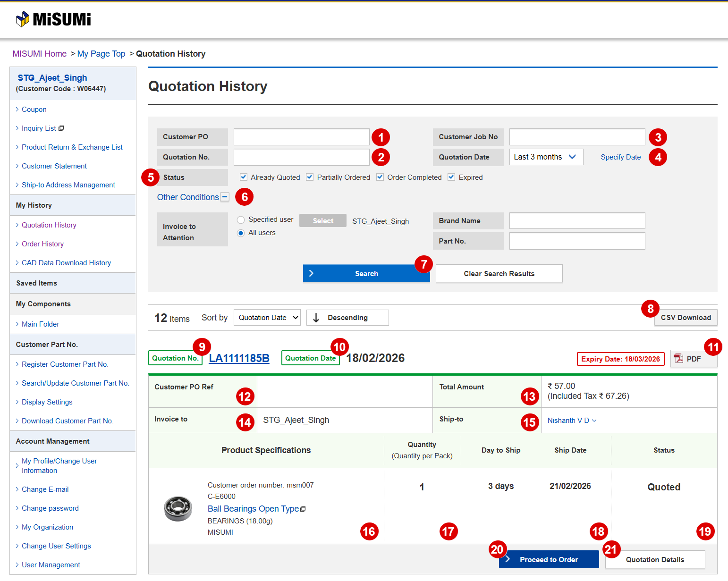728x581 pixels.
Task: Open the Sort by Quotation Date dropdown
Action: [x=268, y=318]
